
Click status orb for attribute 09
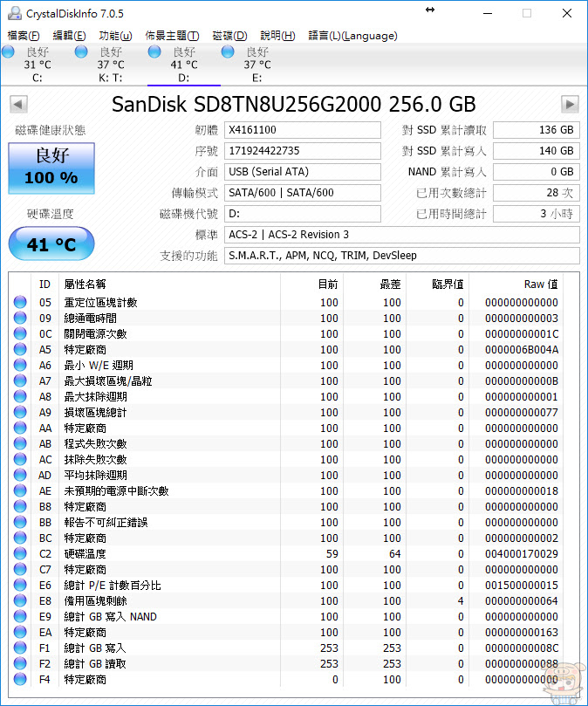(20, 318)
